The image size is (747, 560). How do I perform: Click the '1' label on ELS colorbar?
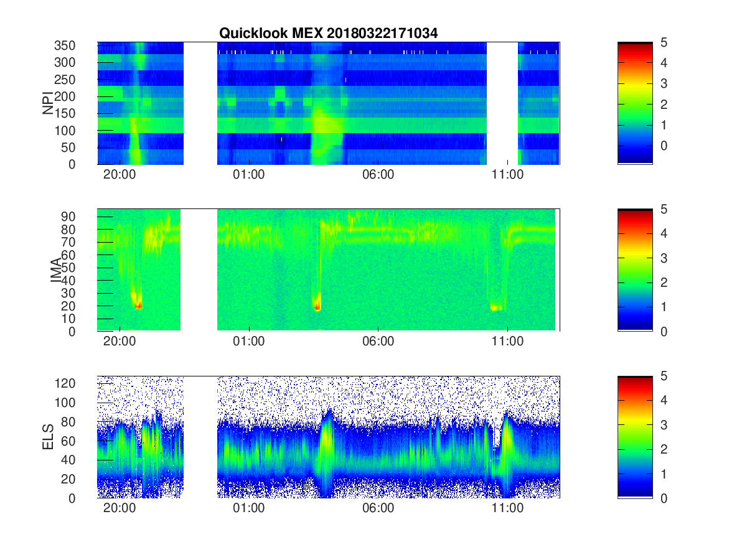[664, 474]
